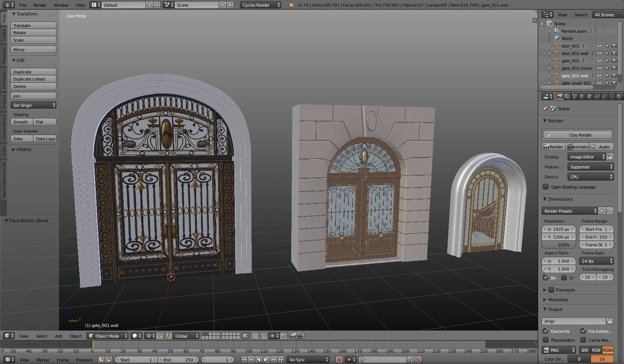Uncheck the Overwrite output option
Image resolution: width=624 pixels, height=364 pixels.
pos(545,331)
